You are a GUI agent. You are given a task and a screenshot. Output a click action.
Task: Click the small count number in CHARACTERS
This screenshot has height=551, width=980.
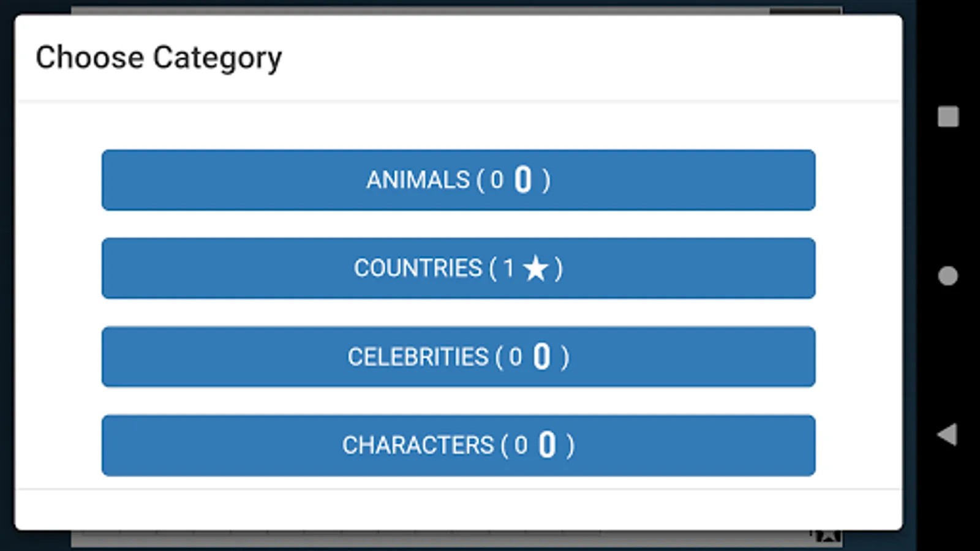coord(521,445)
